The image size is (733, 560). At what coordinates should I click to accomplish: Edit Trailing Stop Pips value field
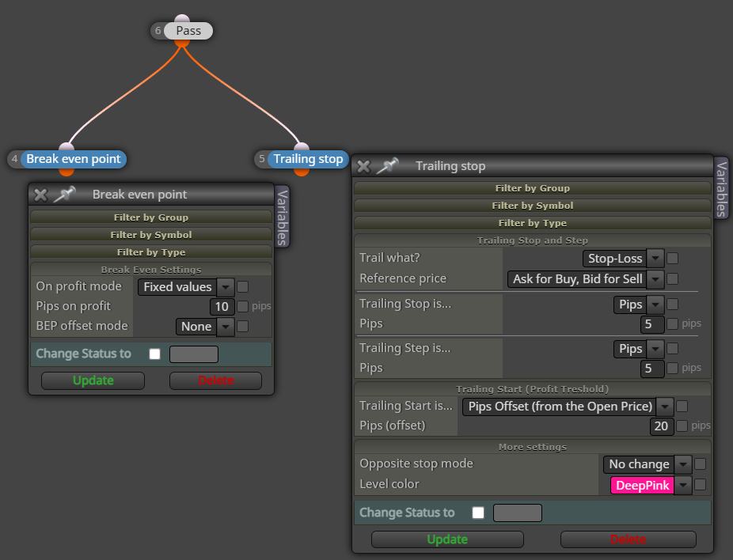pyautogui.click(x=652, y=324)
